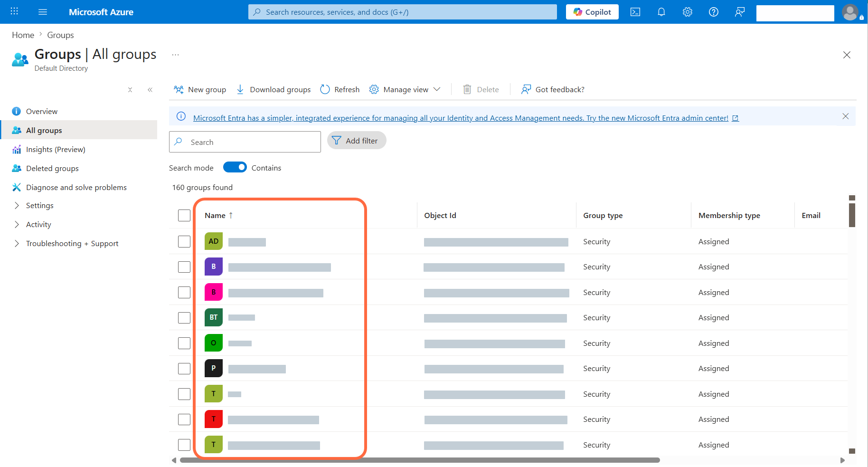
Task: Open the help question mark icon
Action: point(714,12)
